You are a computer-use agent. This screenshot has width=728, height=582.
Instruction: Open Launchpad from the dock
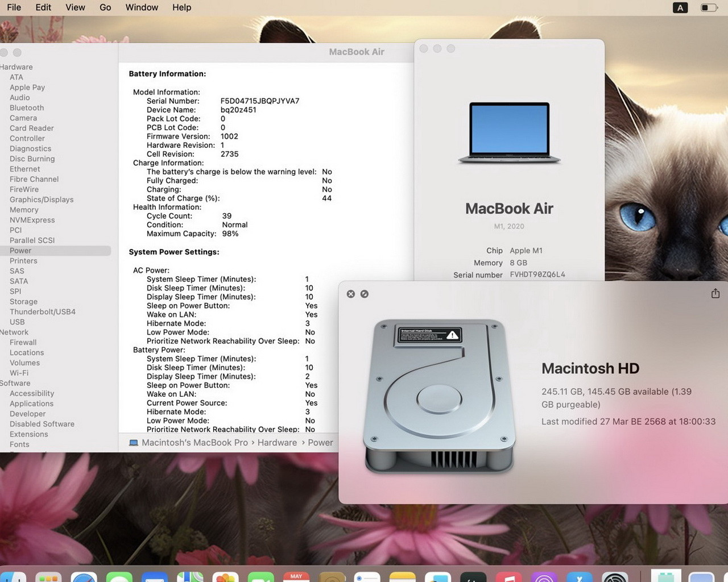click(x=48, y=576)
